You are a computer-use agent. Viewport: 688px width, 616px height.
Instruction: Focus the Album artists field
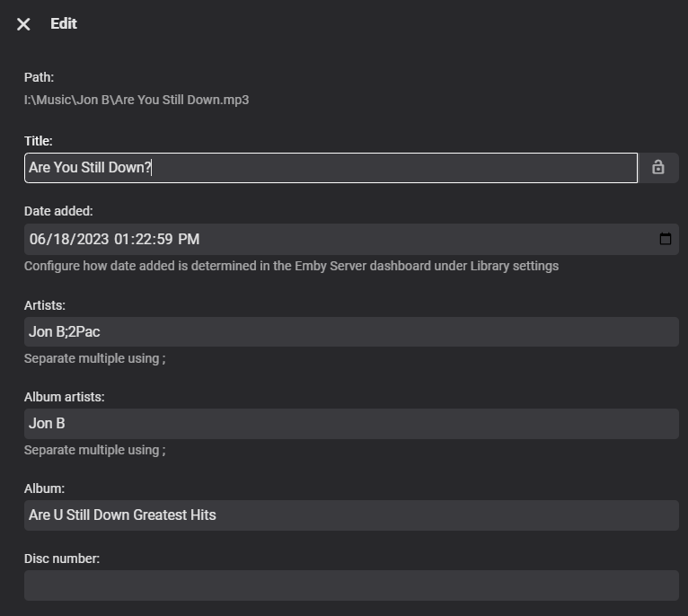(351, 424)
